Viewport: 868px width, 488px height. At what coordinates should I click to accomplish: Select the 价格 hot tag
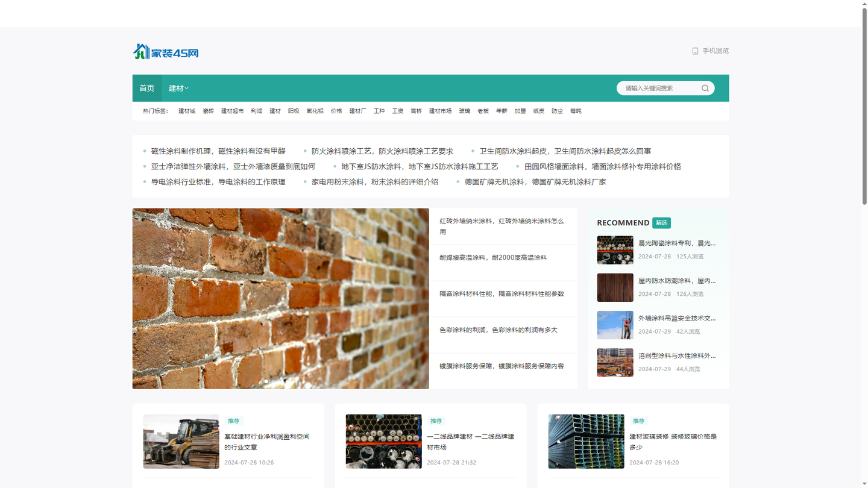tap(336, 111)
